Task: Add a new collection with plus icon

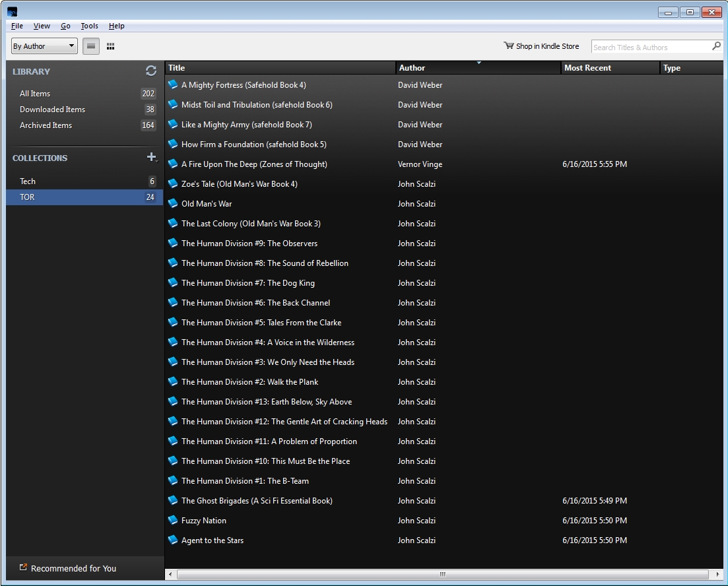Action: [x=151, y=157]
